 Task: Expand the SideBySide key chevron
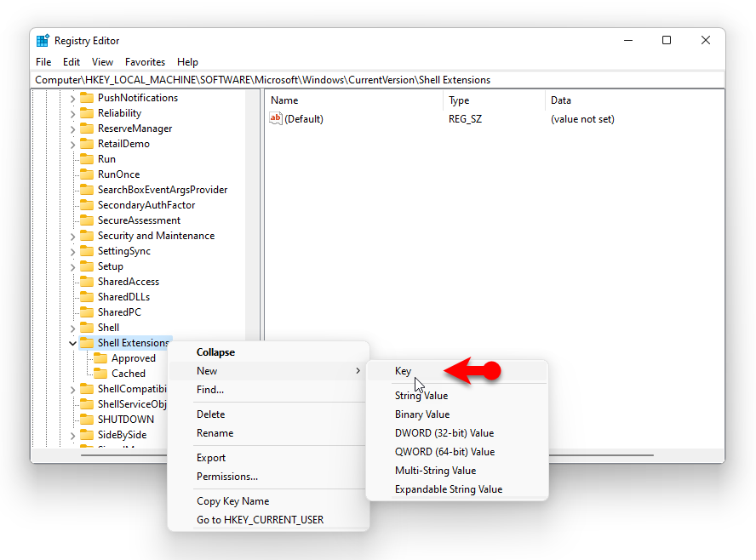[x=72, y=435]
